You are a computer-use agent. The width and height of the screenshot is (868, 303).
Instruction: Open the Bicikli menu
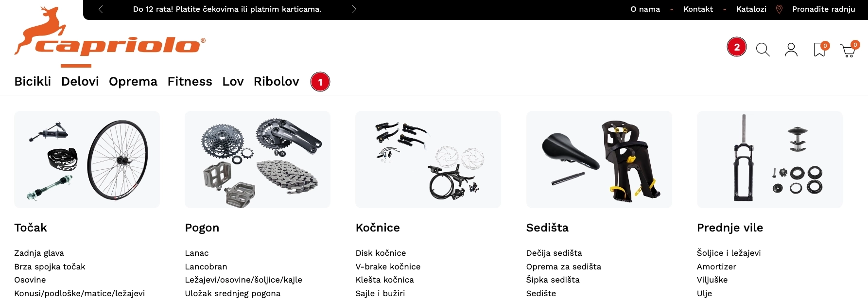click(33, 81)
